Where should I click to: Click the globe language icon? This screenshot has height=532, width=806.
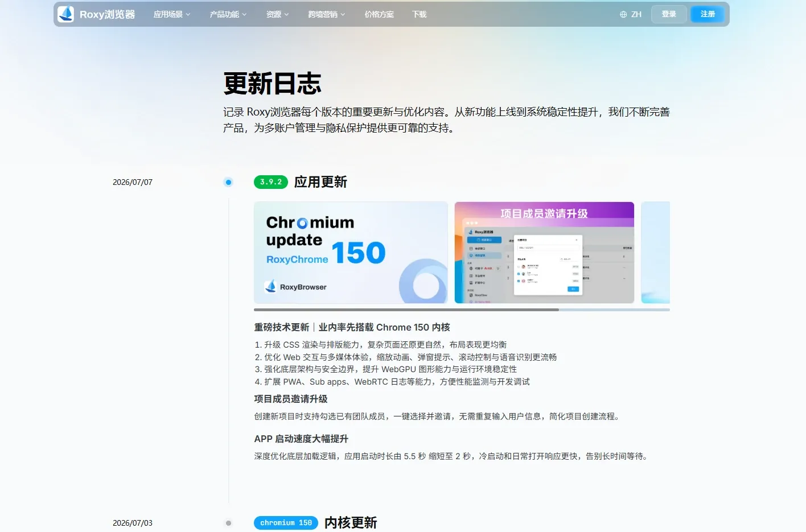pyautogui.click(x=623, y=14)
